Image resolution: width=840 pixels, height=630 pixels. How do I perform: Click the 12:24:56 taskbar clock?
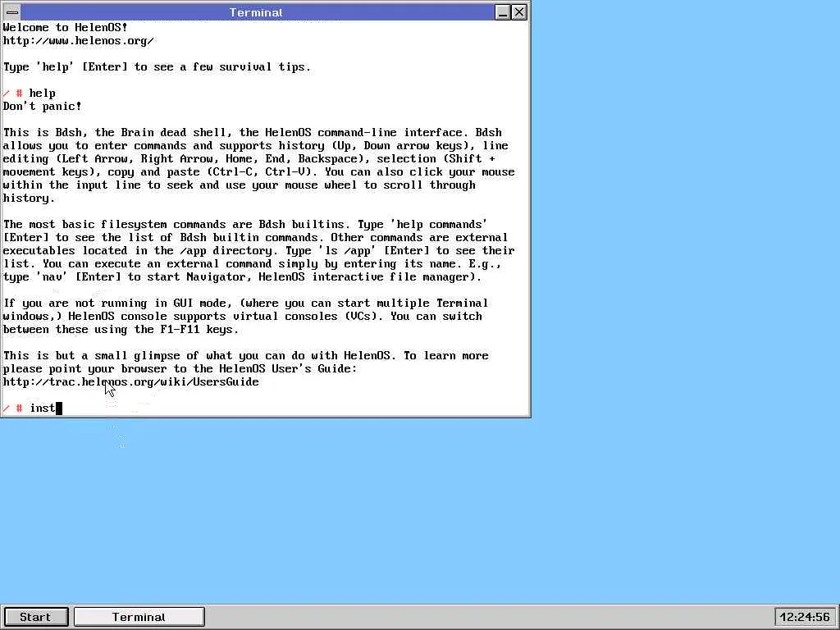[806, 617]
